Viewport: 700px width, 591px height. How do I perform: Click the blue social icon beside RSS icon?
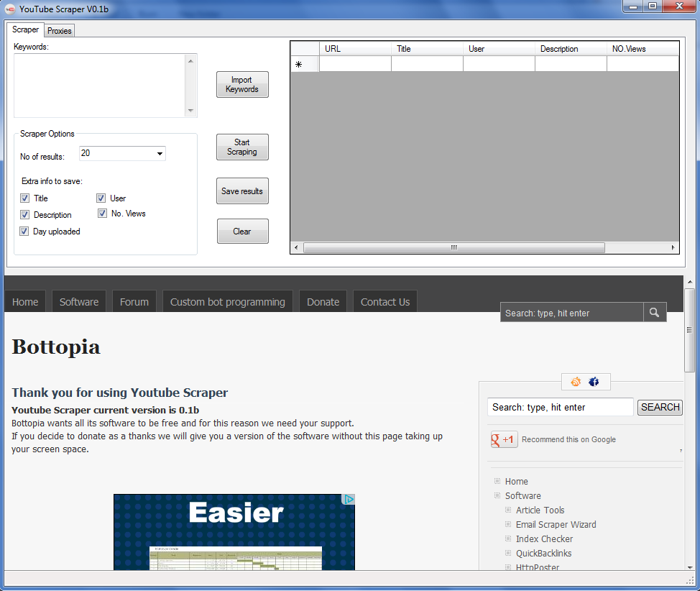coord(594,382)
